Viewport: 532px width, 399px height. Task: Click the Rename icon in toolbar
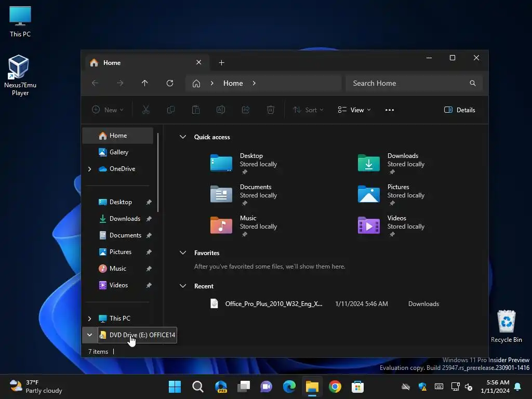pyautogui.click(x=221, y=110)
